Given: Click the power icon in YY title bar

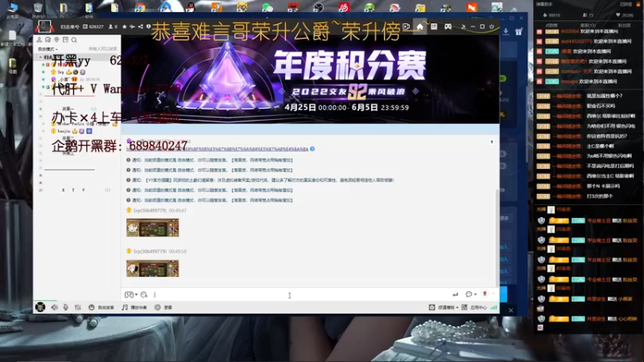Looking at the screenshot, I should [492, 27].
